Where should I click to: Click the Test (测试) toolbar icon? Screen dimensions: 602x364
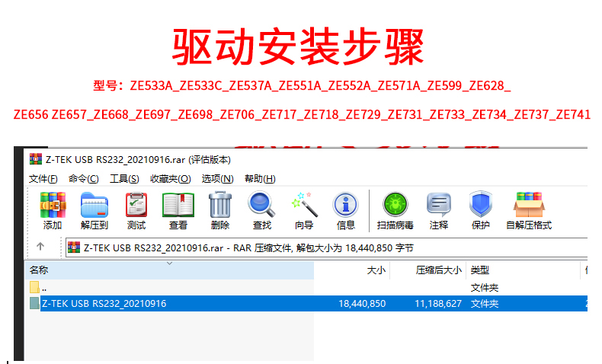click(136, 205)
